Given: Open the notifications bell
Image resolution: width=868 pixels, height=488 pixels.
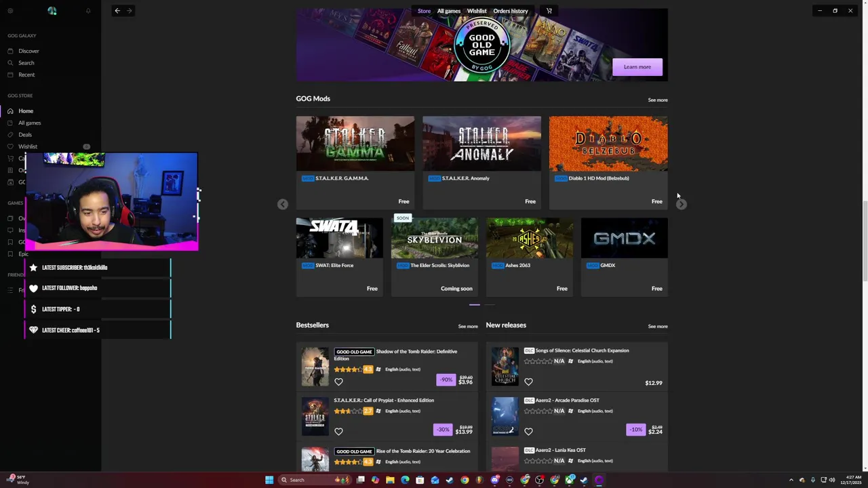Looking at the screenshot, I should (x=88, y=11).
